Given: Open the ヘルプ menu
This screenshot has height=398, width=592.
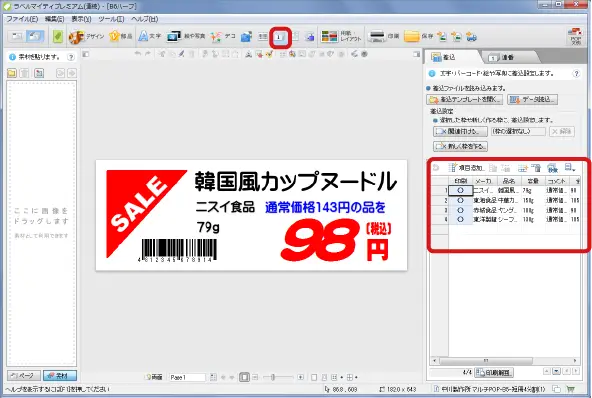Looking at the screenshot, I should point(145,19).
